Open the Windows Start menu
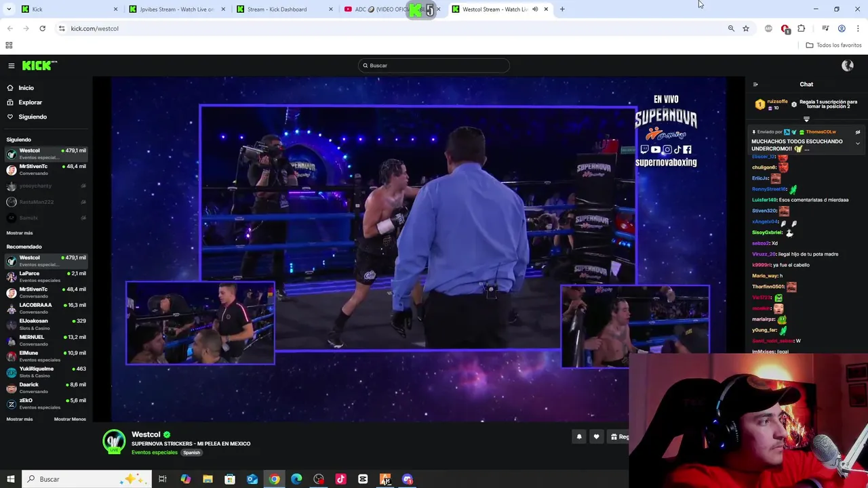The image size is (868, 488). pos(10,479)
